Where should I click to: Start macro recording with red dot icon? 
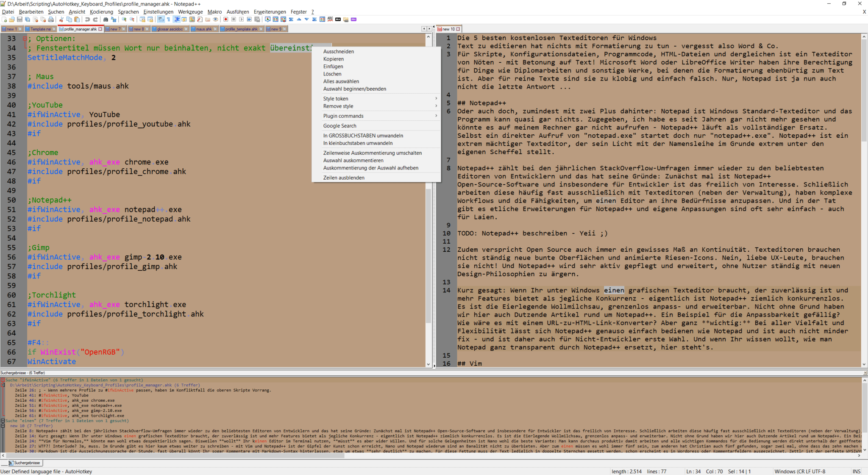point(225,19)
